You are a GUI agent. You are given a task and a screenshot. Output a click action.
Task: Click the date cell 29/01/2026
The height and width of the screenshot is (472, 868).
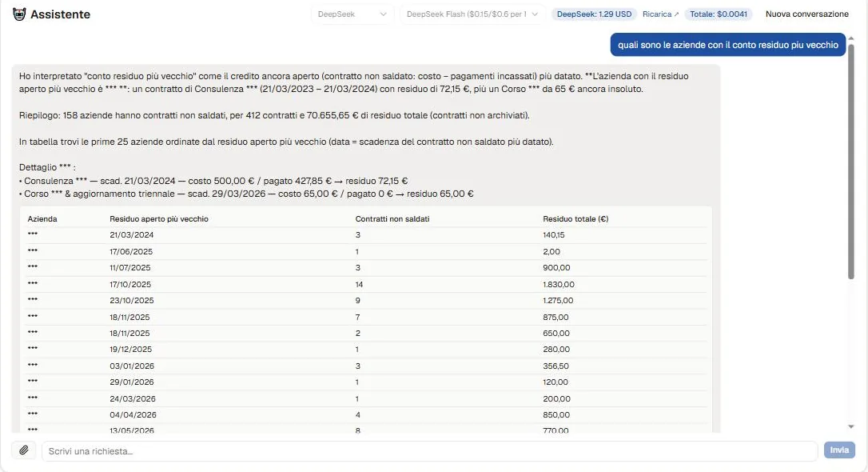pyautogui.click(x=132, y=382)
